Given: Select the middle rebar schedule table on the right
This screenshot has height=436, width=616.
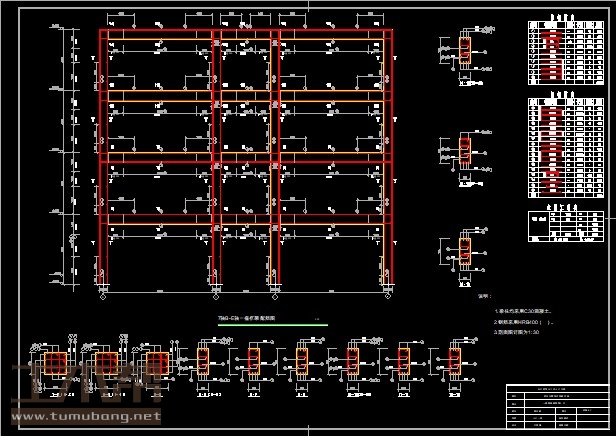Looking at the screenshot, I should pos(565,145).
